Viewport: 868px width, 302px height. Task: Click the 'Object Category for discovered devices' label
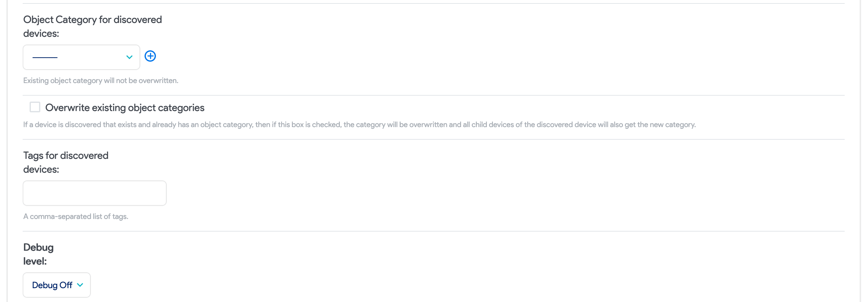(x=92, y=26)
